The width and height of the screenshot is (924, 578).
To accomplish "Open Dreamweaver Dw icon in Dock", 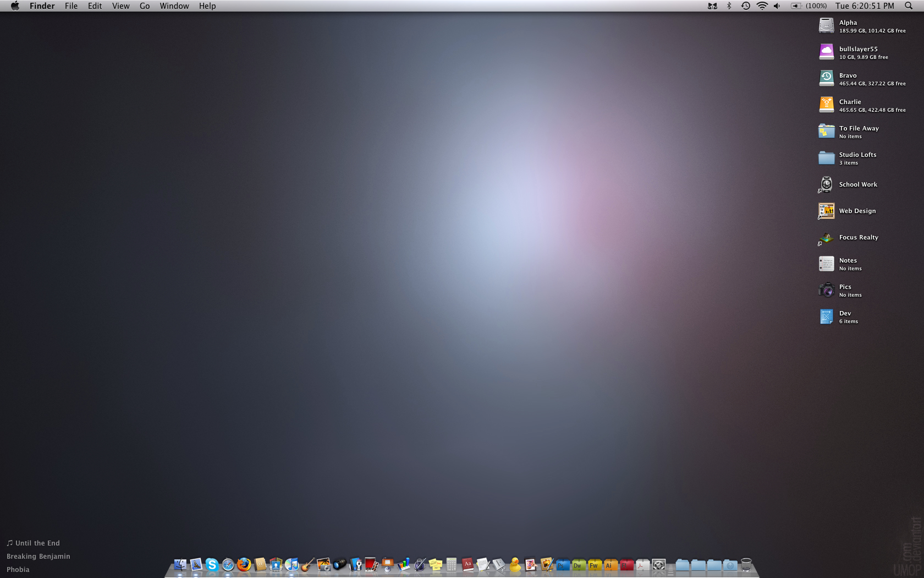I will click(579, 565).
